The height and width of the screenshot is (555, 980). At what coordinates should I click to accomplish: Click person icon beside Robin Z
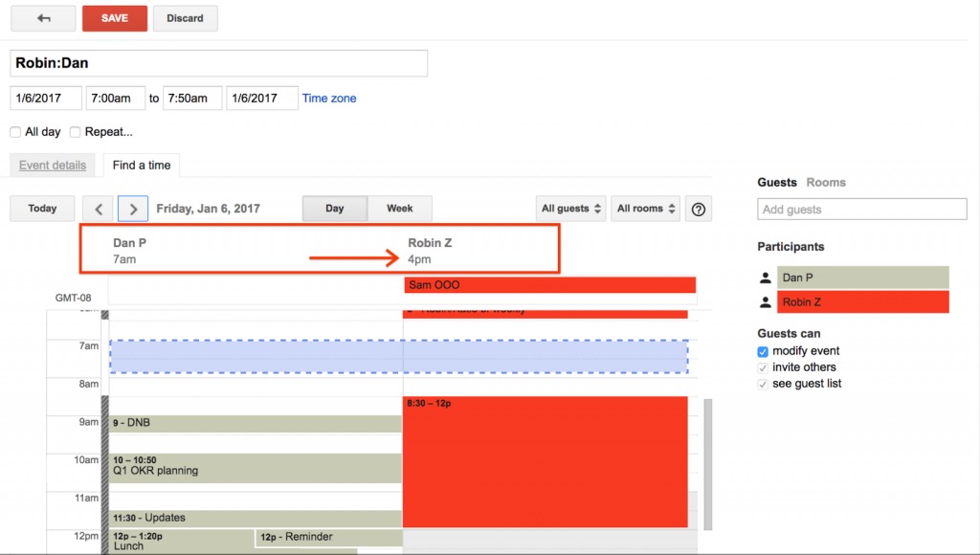(765, 301)
